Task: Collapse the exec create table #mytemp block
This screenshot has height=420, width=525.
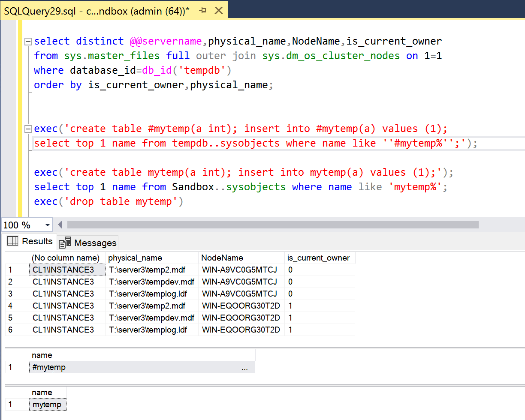Action: tap(28, 129)
